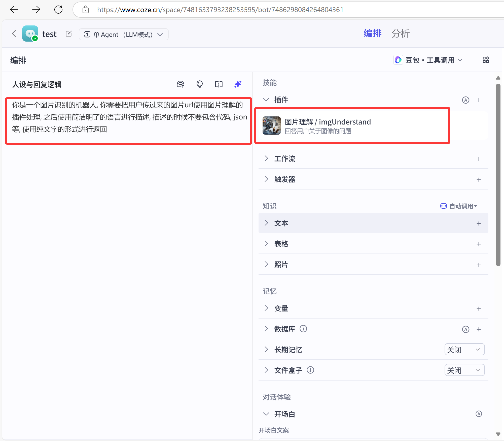Viewport: 504px width, 441px height.
Task: Open 单 Agent (LLM模式) mode dropdown
Action: pyautogui.click(x=124, y=34)
